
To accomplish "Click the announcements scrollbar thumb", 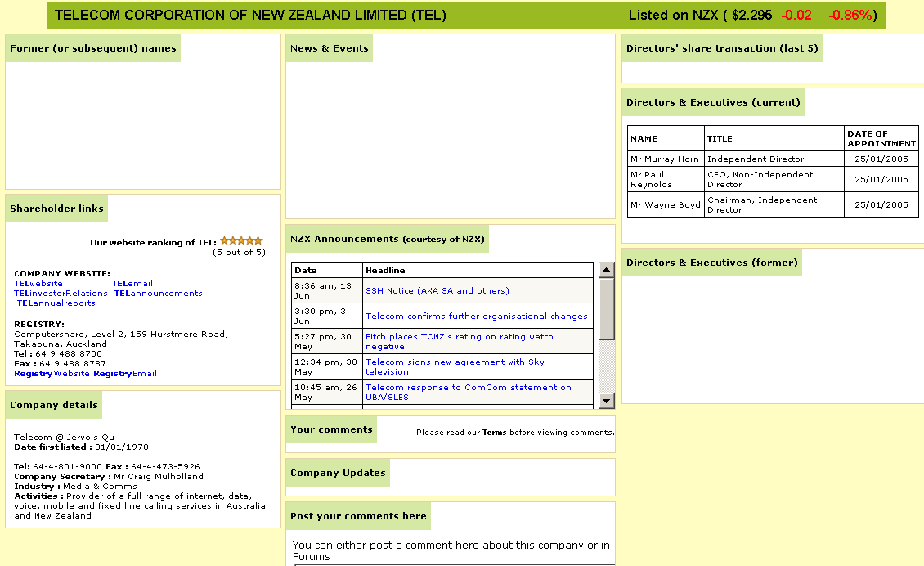I will click(607, 309).
